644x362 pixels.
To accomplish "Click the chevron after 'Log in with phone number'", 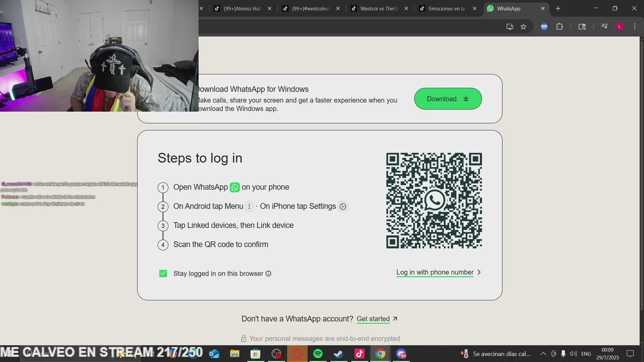I will pyautogui.click(x=479, y=273).
